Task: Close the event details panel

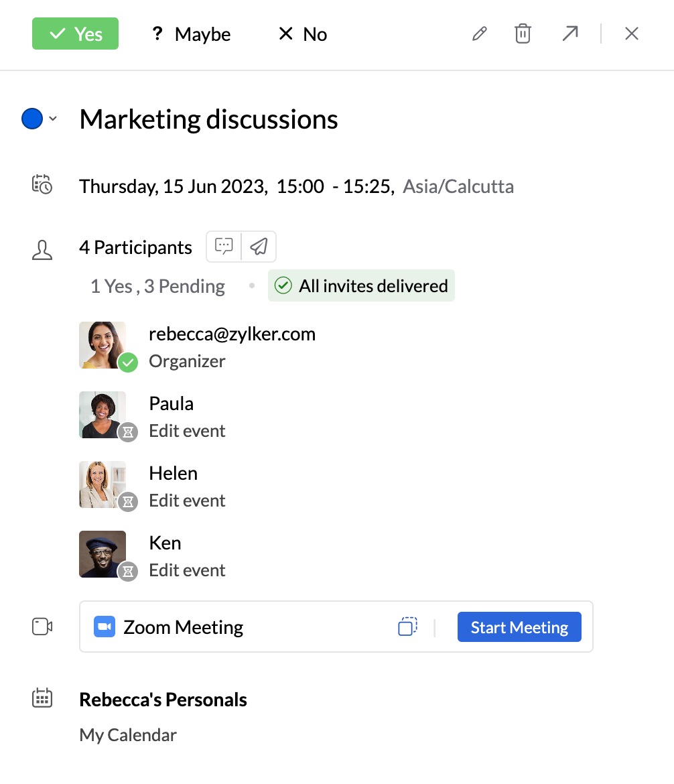Action: pyautogui.click(x=631, y=34)
